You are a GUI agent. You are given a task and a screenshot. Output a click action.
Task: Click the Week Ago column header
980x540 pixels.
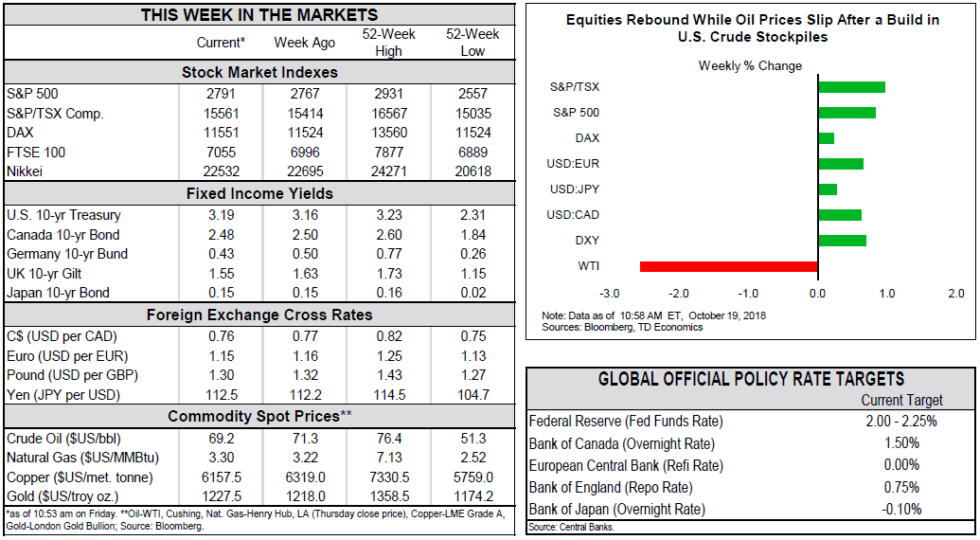click(x=304, y=43)
